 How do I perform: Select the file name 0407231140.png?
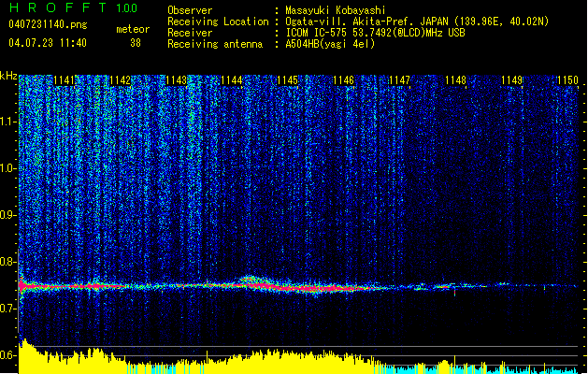point(48,24)
